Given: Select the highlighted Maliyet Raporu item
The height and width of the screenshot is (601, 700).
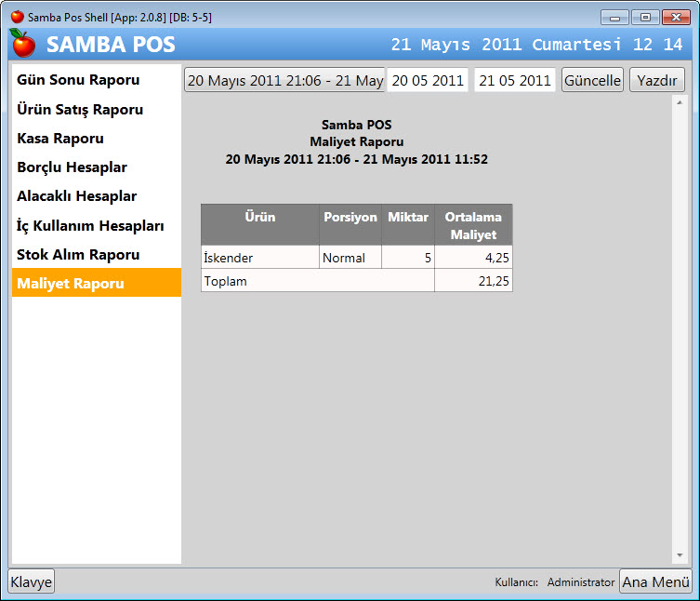Looking at the screenshot, I should 71,284.
